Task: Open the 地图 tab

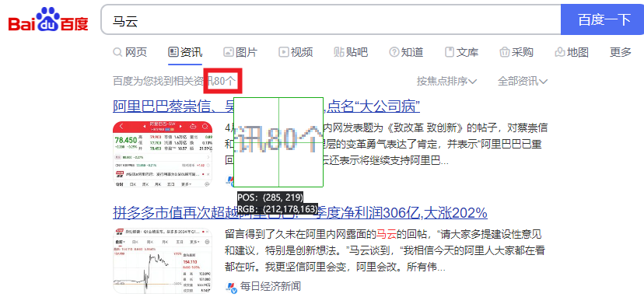Action: tap(572, 52)
